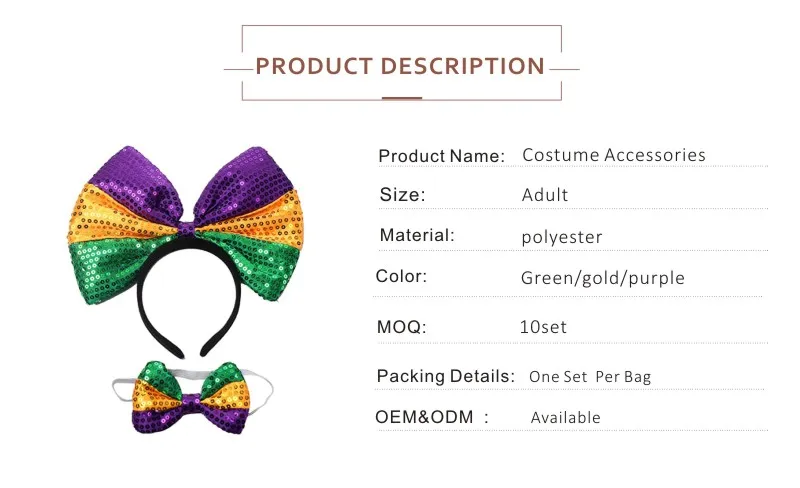Click the short brown line below the heading
Viewport: 800px width, 488px height.
pos(402,98)
